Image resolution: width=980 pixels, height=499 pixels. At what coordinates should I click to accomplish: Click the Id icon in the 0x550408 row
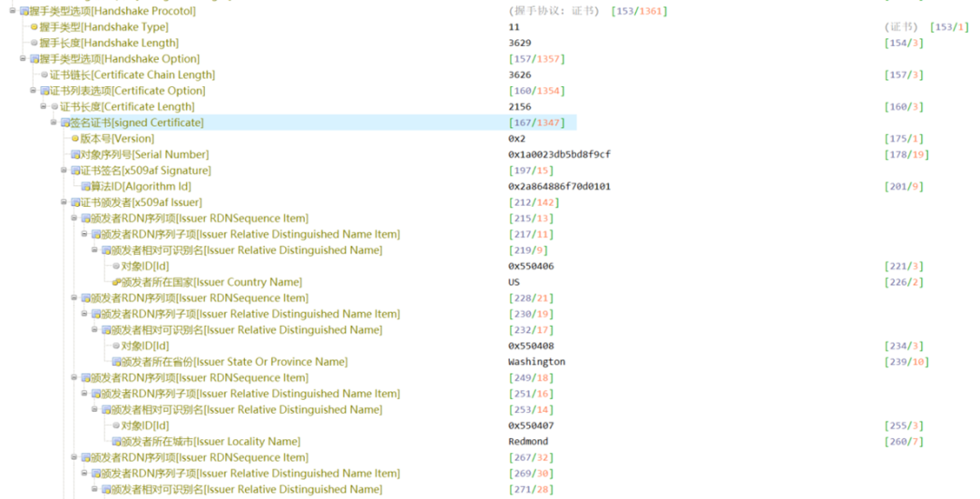[115, 346]
